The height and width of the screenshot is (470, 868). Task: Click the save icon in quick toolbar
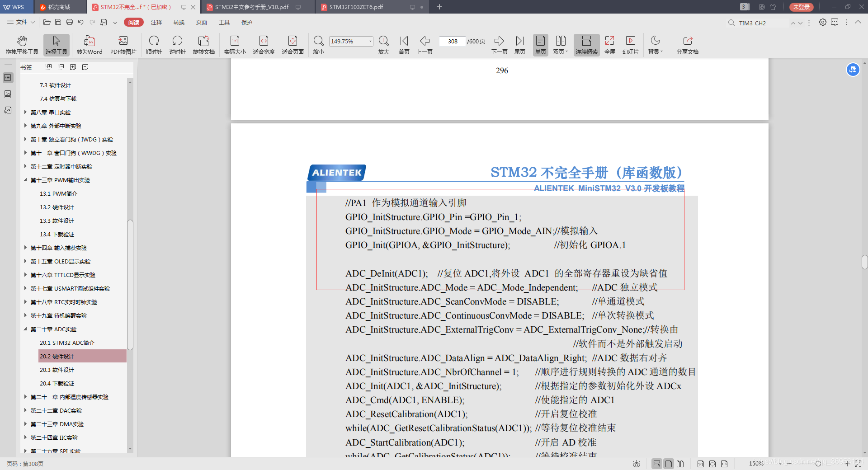click(x=58, y=22)
